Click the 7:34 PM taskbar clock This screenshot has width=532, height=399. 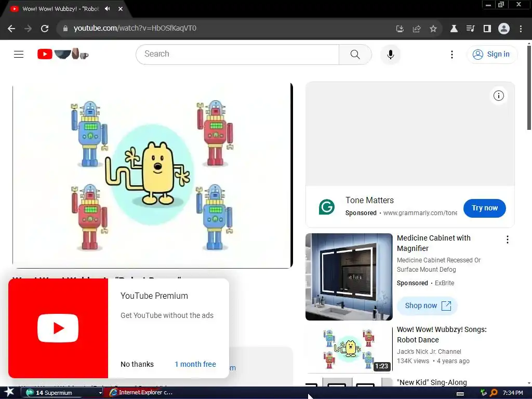click(x=513, y=393)
